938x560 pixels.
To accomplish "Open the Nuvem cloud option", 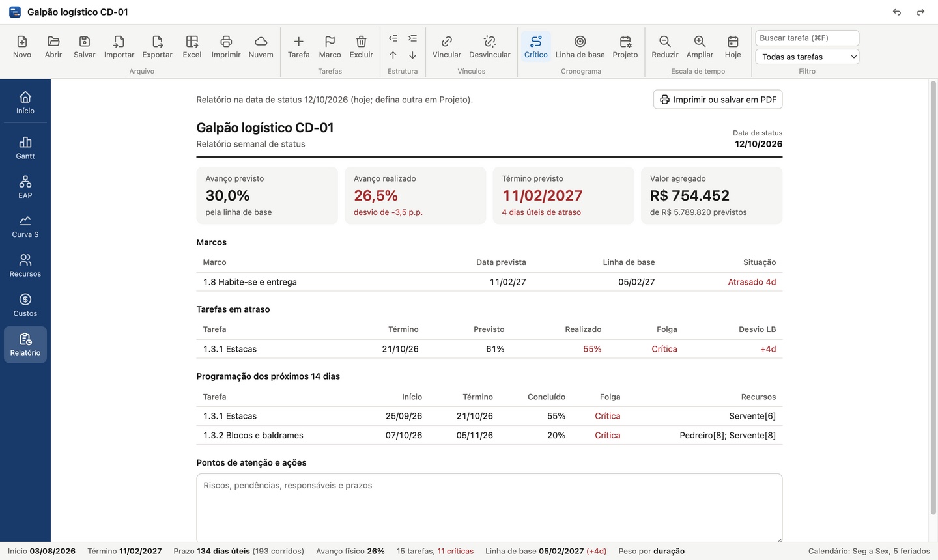I will pos(261,47).
